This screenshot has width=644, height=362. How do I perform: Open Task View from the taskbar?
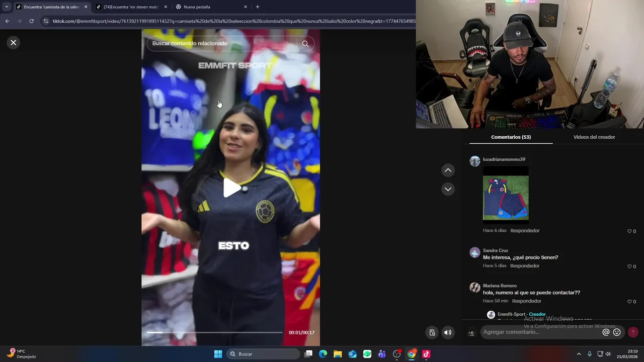pos(308,354)
